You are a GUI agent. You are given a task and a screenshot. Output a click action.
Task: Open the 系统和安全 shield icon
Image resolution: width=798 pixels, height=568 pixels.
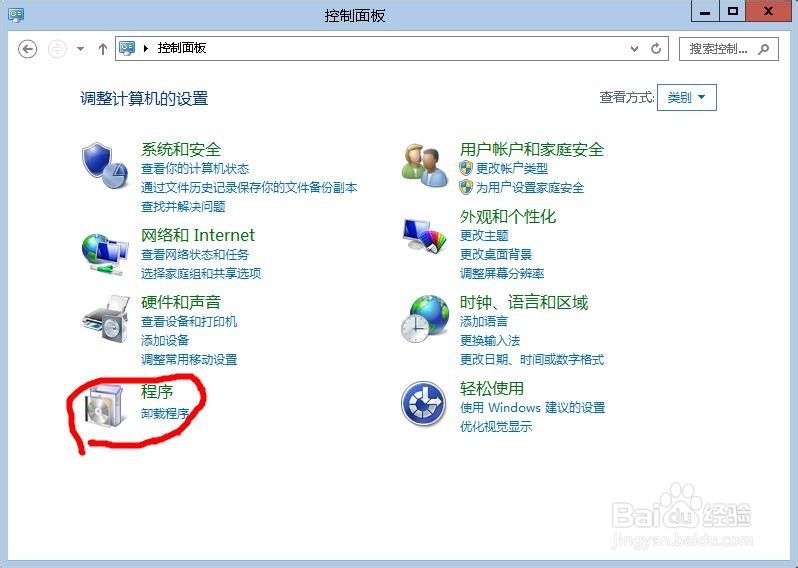coord(104,165)
